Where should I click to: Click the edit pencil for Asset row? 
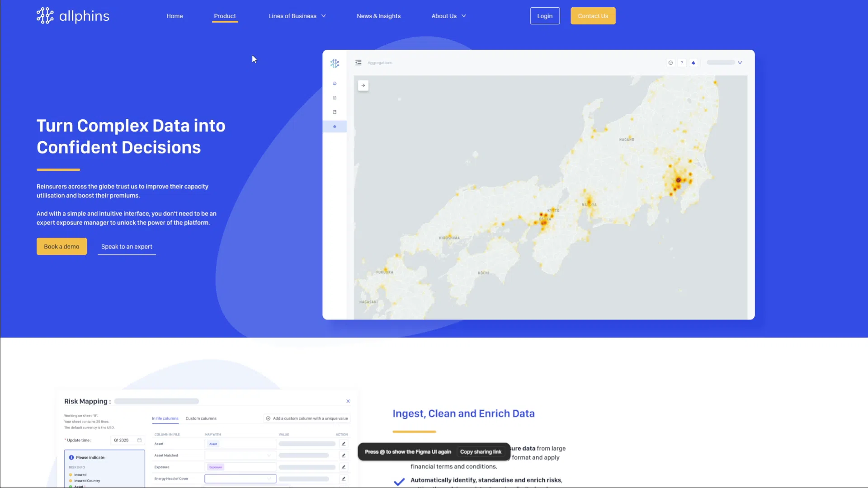(x=344, y=444)
